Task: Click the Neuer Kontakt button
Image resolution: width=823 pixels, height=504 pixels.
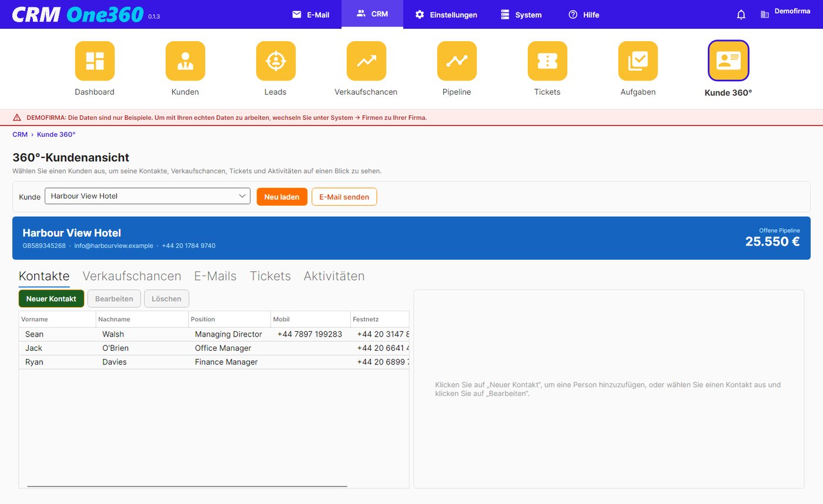Action: click(x=51, y=298)
